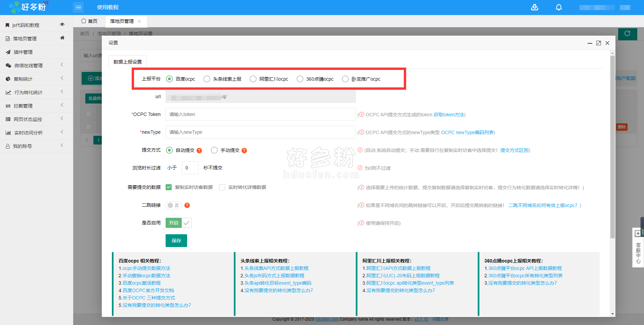Image resolution: width=644 pixels, height=325 pixels.
Task: Close the 设置 dialog
Action: coord(607,43)
